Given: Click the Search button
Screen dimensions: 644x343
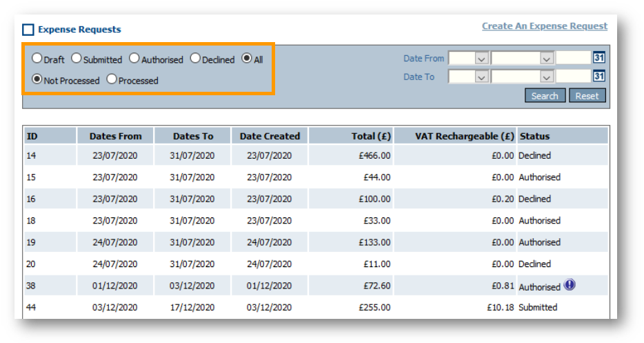Looking at the screenshot, I should pos(545,96).
